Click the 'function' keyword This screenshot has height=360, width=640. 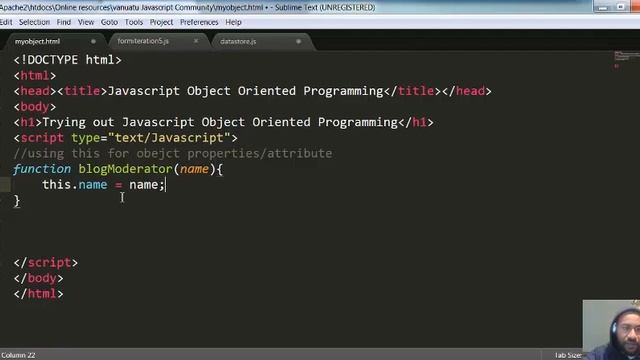point(42,169)
